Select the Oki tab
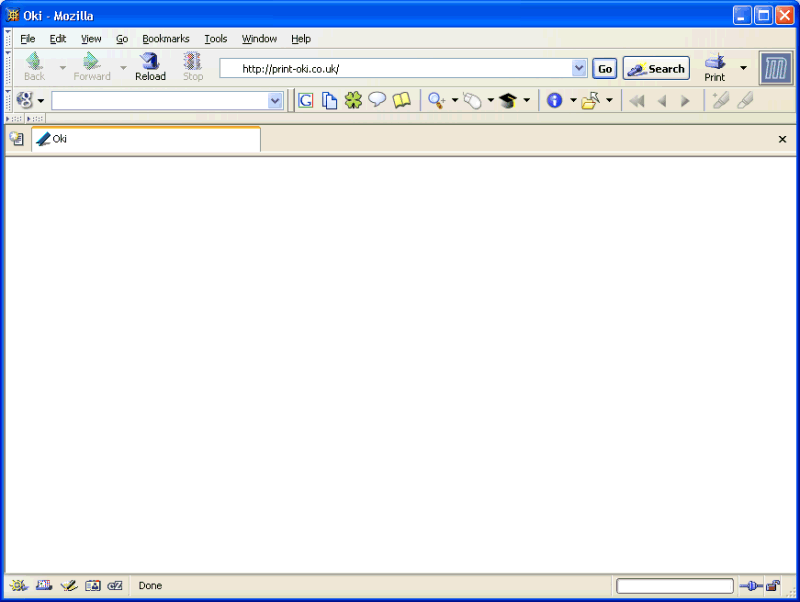 coord(146,139)
